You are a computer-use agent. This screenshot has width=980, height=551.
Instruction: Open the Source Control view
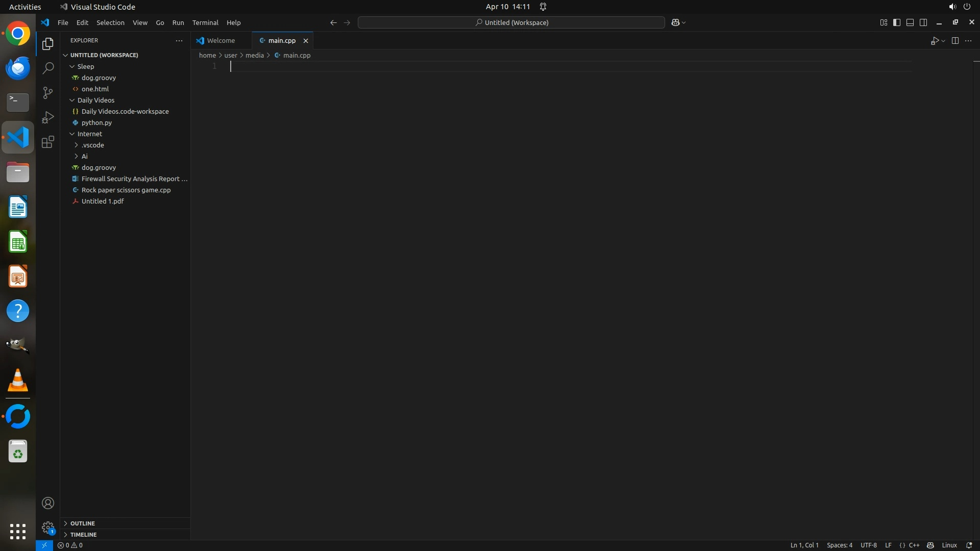pyautogui.click(x=48, y=92)
